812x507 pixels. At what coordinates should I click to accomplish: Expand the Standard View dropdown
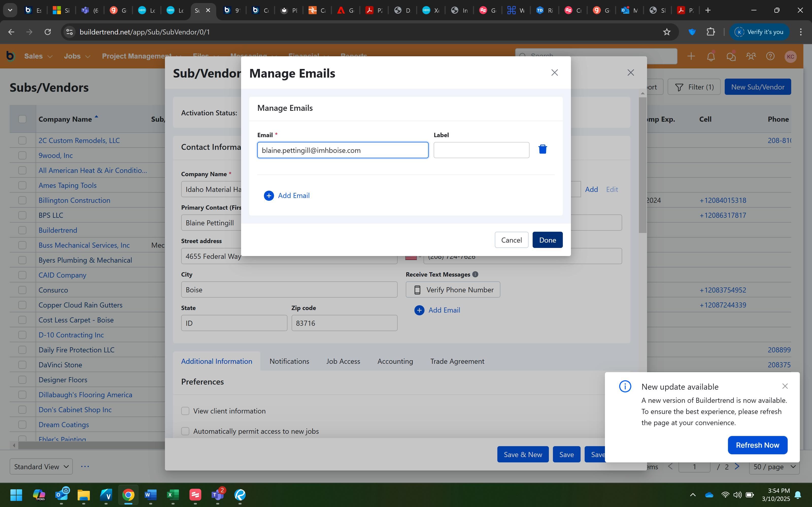[x=41, y=466]
